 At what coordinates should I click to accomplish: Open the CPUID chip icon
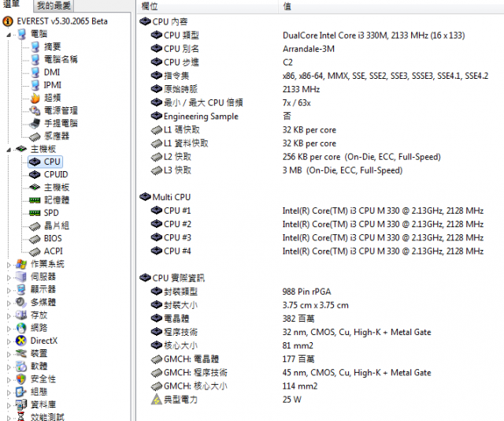35,174
